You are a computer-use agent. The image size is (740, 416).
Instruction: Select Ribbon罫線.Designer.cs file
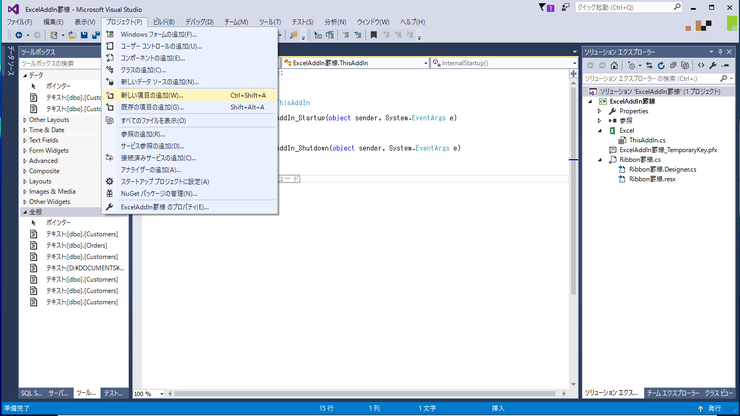[663, 169]
